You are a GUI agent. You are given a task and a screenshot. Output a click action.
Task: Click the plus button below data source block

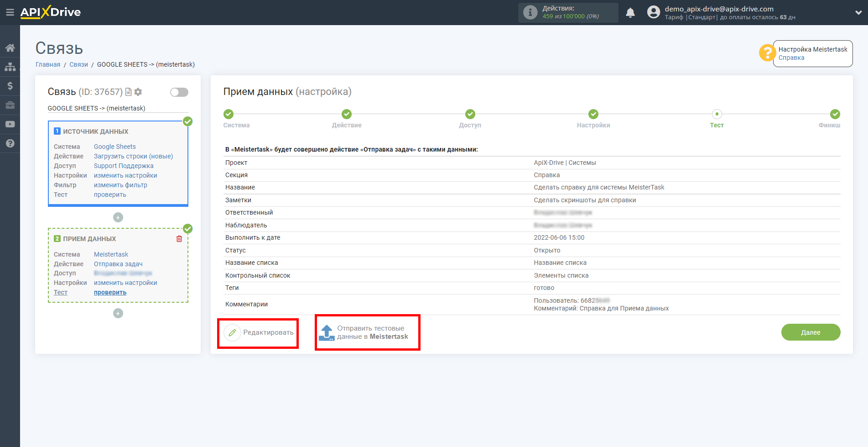[118, 217]
